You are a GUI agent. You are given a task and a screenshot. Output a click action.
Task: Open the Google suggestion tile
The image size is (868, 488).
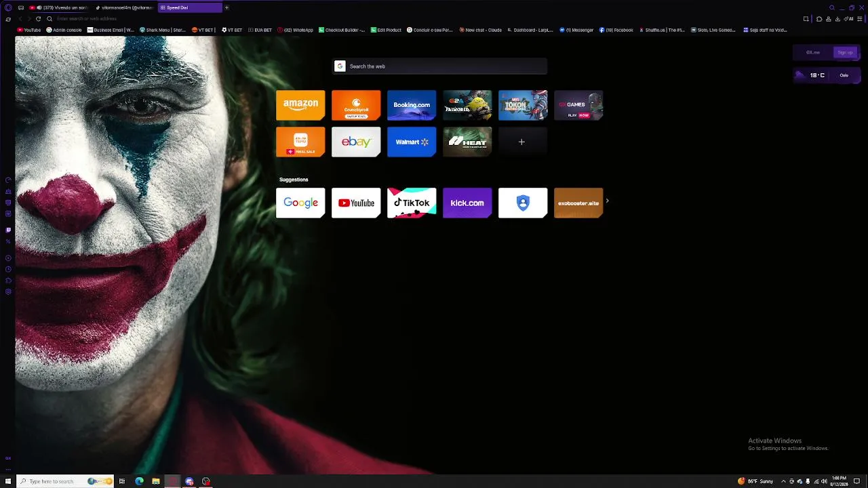(300, 203)
